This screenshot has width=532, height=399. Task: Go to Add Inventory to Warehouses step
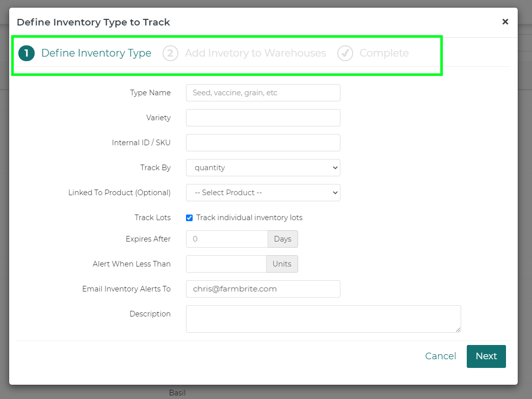click(255, 54)
